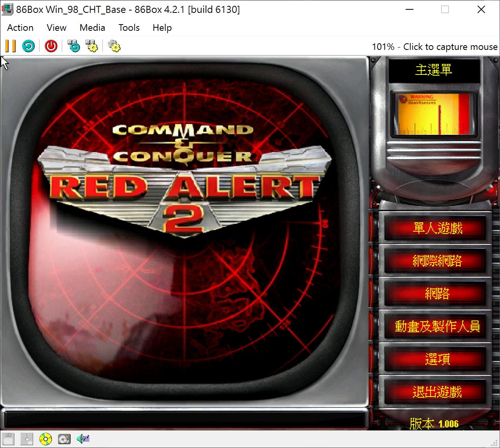This screenshot has width=500, height=448.
Task: Click the 86Box app icon in title bar
Action: (7, 9)
